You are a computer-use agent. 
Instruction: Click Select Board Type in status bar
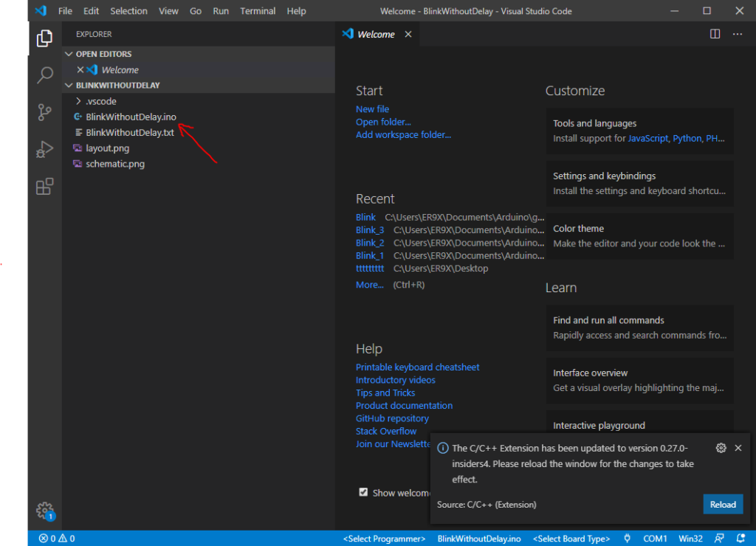571,539
